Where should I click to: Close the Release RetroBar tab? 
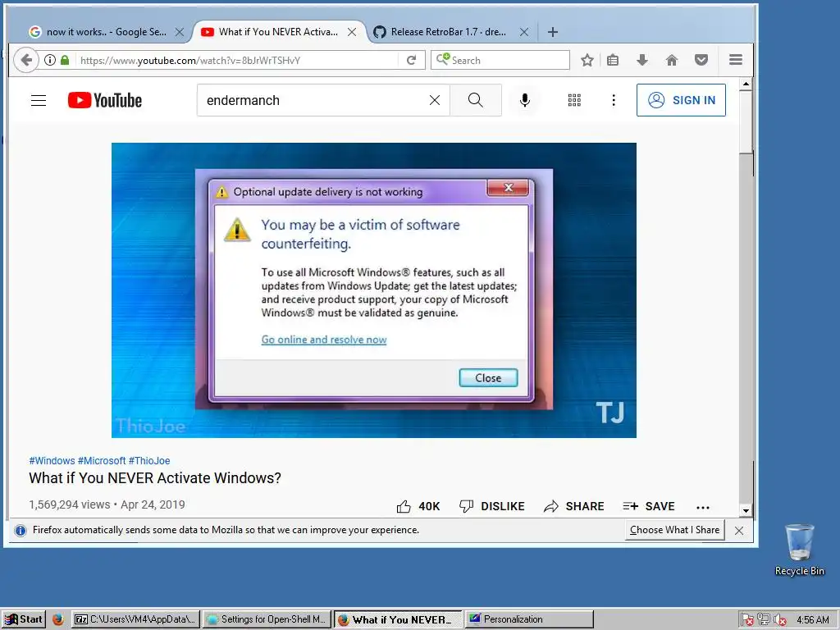pos(524,32)
